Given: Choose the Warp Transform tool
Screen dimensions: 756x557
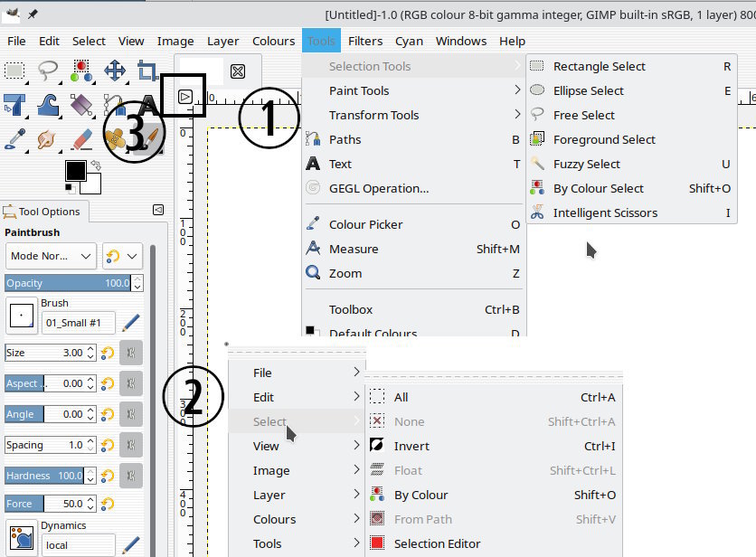Looking at the screenshot, I should [x=48, y=105].
